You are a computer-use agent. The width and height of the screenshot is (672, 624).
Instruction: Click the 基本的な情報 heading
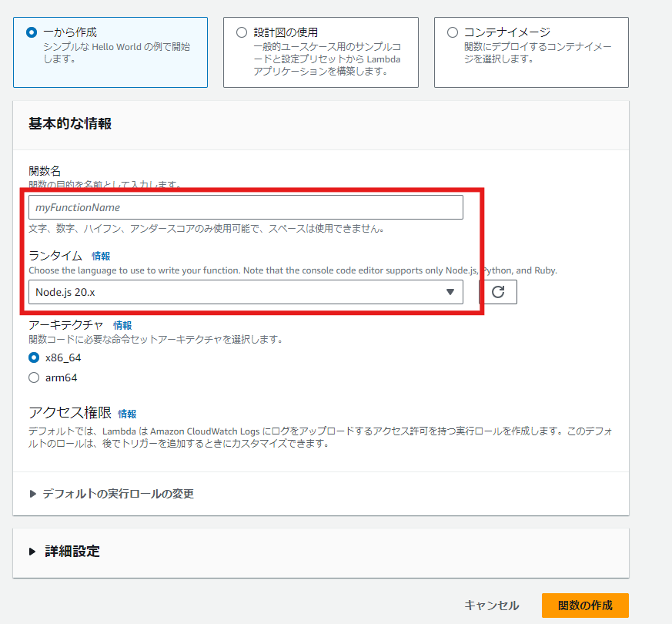(x=70, y=123)
